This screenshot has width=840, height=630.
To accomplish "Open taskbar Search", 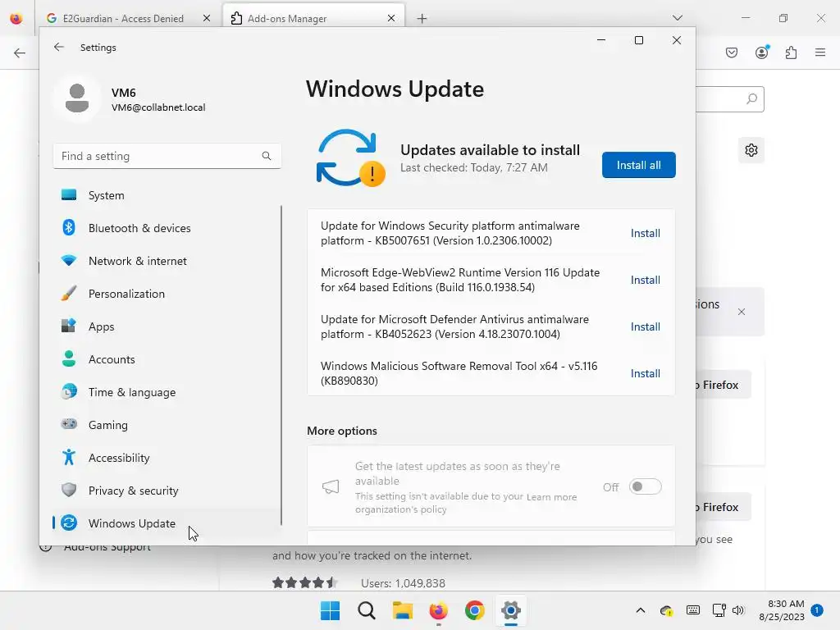I will point(367,610).
